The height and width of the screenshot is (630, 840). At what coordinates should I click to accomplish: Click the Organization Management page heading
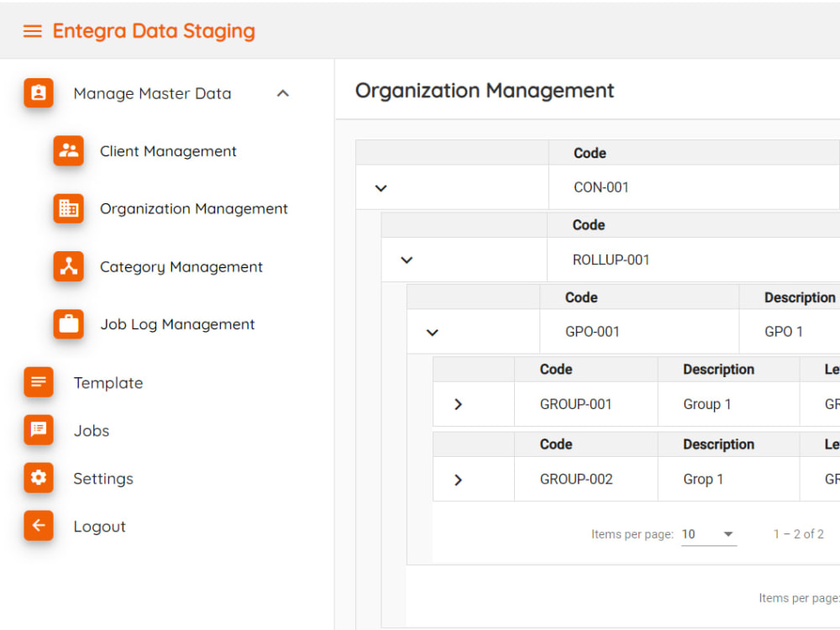[485, 91]
